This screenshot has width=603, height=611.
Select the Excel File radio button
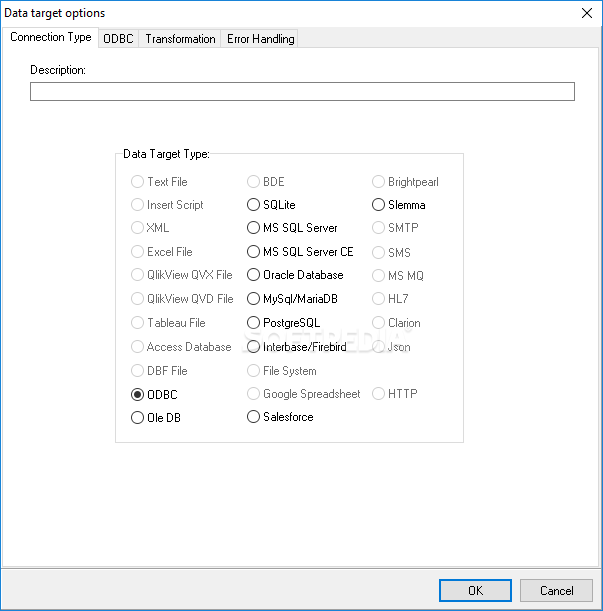pos(137,252)
